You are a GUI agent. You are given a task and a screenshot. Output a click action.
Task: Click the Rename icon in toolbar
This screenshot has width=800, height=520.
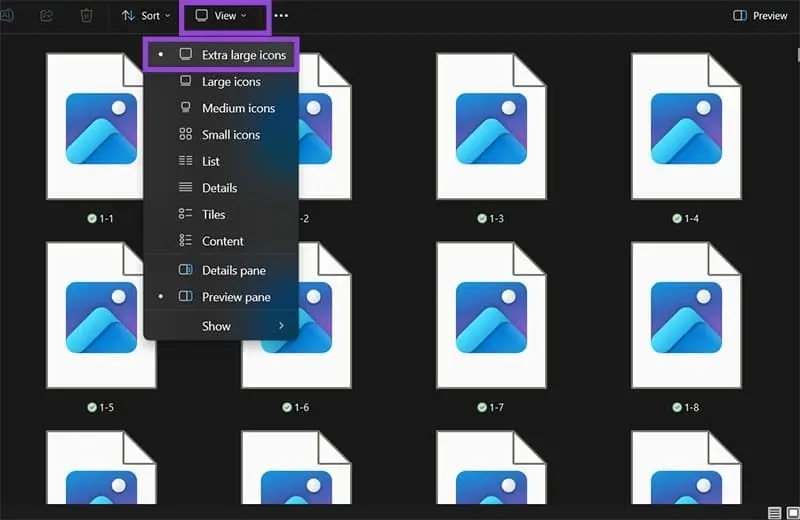(6, 16)
